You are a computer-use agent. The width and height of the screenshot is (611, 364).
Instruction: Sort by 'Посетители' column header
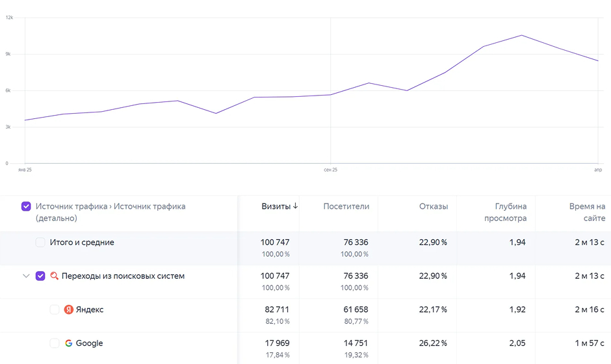[x=346, y=206]
